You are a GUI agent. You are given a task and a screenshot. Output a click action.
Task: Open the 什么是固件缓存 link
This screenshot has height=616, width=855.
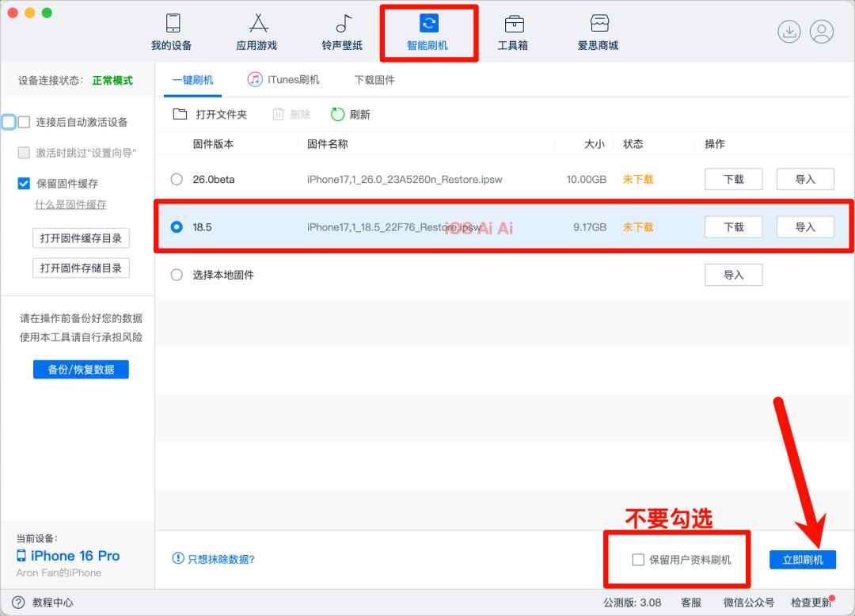point(70,204)
